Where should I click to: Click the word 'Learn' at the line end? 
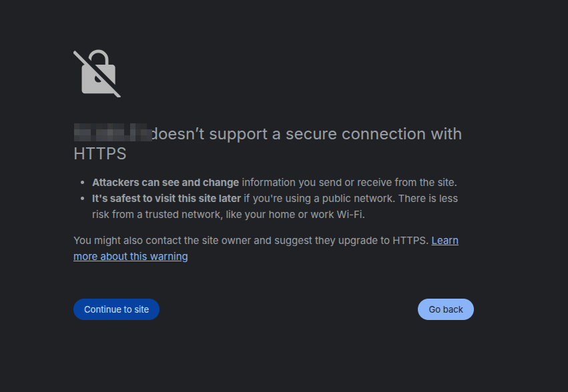445,241
